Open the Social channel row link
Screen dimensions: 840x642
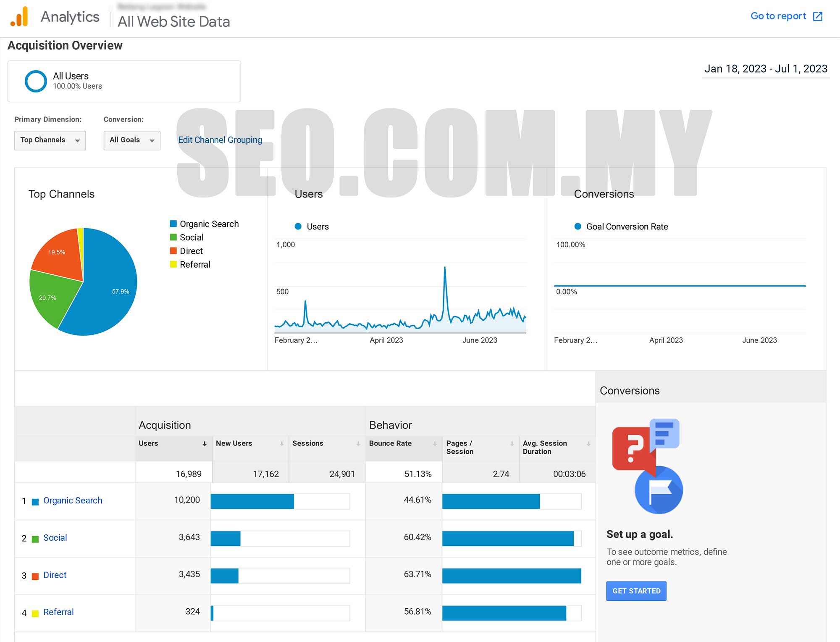(x=55, y=538)
